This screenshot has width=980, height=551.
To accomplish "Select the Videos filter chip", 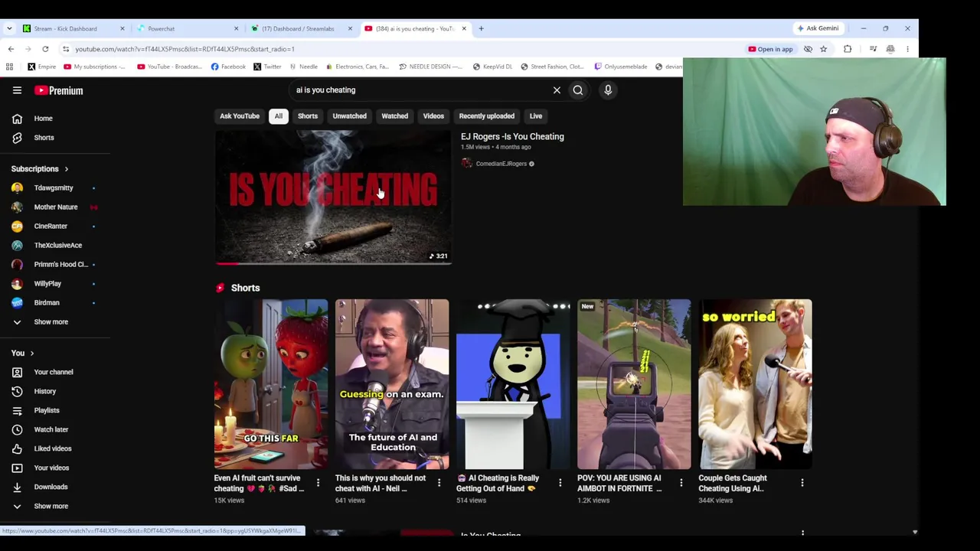I will (x=433, y=116).
